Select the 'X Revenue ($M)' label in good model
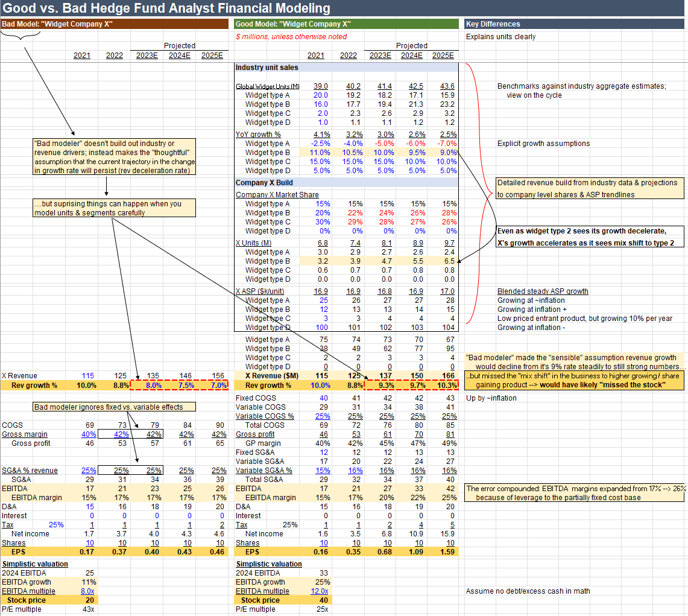Image resolution: width=688 pixels, height=616 pixels. pos(271,376)
